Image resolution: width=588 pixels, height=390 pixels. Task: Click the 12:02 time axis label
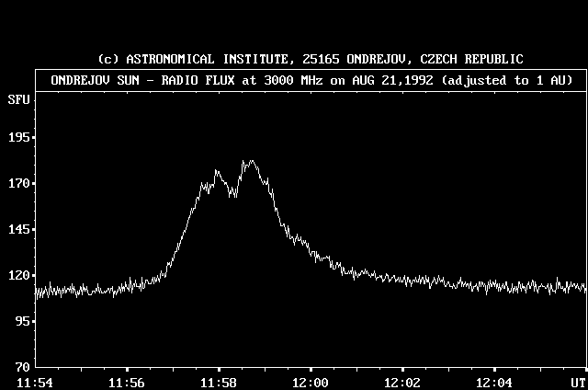pos(401,381)
